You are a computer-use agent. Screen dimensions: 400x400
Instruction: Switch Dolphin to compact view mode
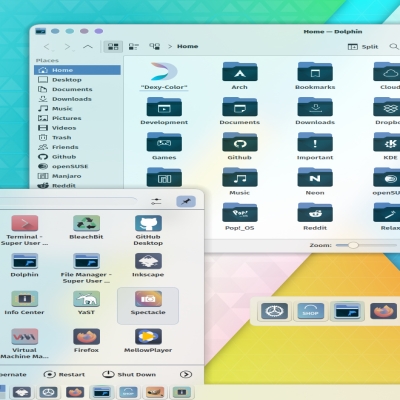(133, 46)
